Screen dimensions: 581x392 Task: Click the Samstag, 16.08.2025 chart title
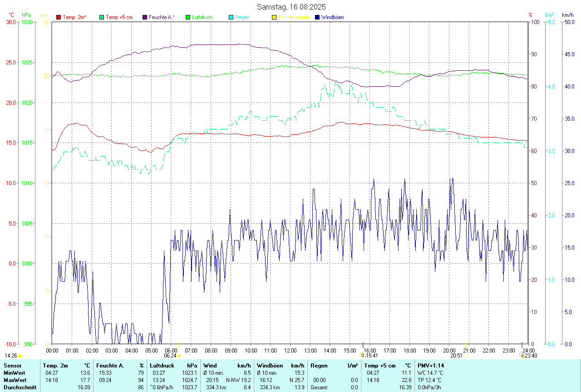coord(291,7)
